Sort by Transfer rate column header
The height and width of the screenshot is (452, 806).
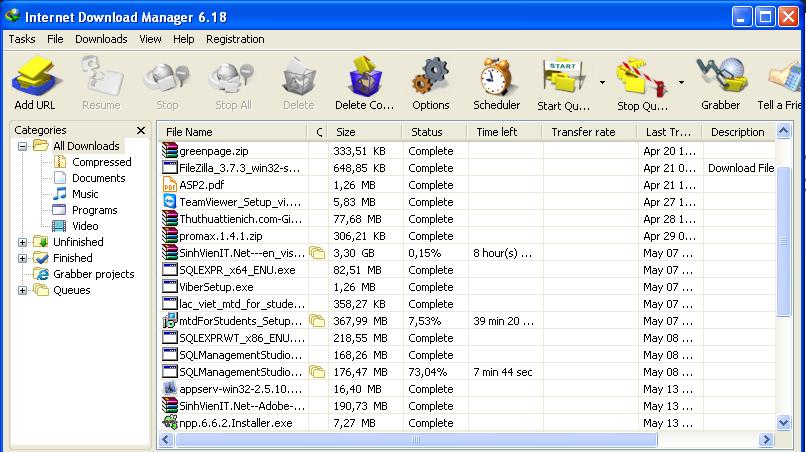tap(590, 132)
